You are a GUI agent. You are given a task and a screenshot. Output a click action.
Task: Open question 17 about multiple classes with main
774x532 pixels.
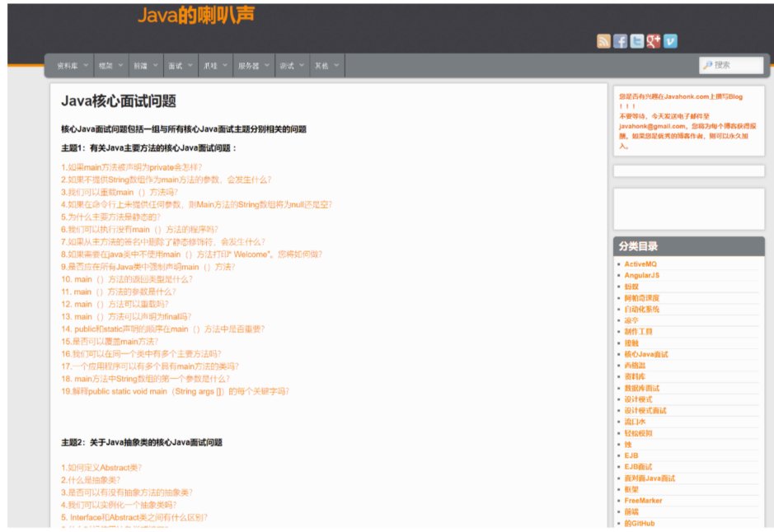pos(150,366)
